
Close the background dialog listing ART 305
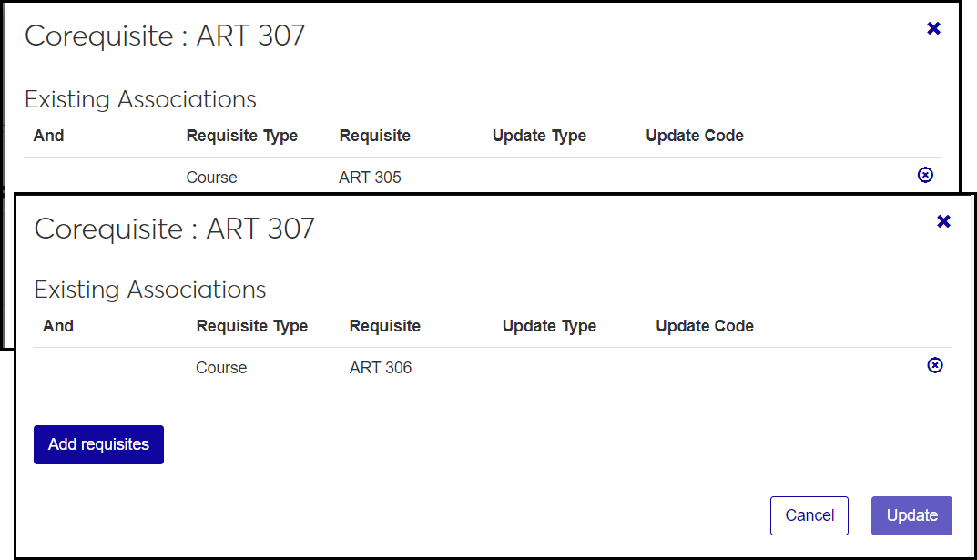tap(933, 28)
